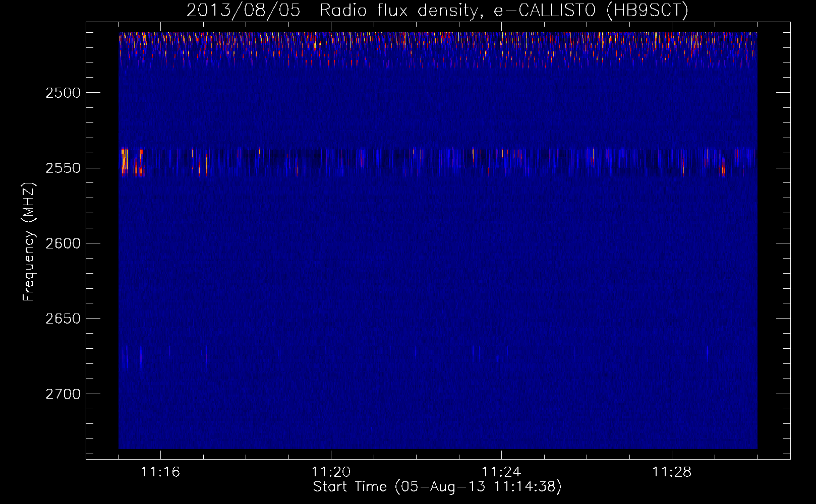Click the 11:20 time axis label
This screenshot has height=504, width=816.
[x=331, y=472]
